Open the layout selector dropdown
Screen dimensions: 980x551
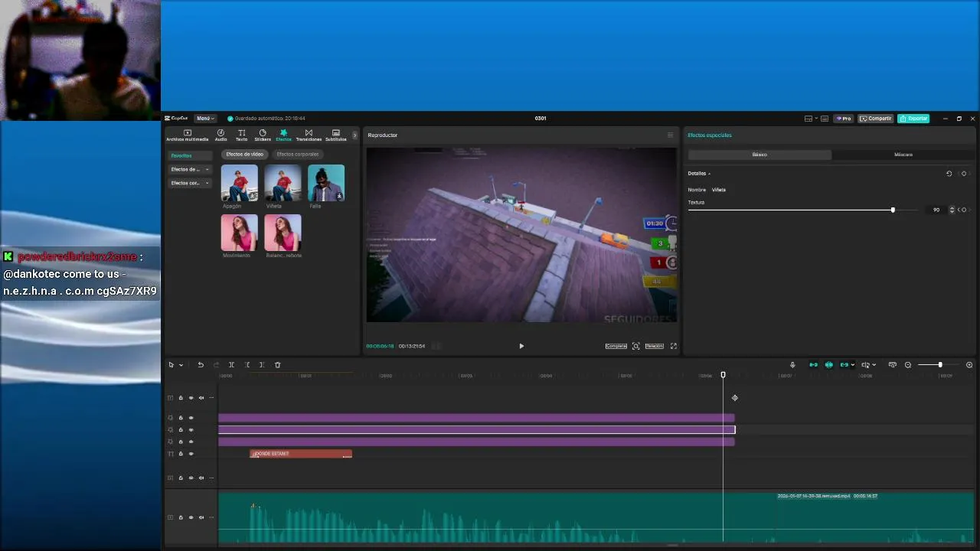[811, 119]
